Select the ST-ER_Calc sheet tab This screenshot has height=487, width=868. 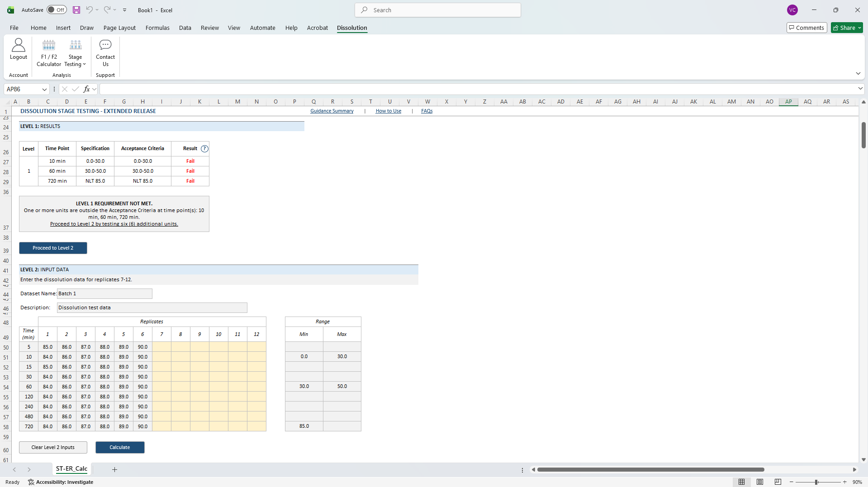coord(71,469)
